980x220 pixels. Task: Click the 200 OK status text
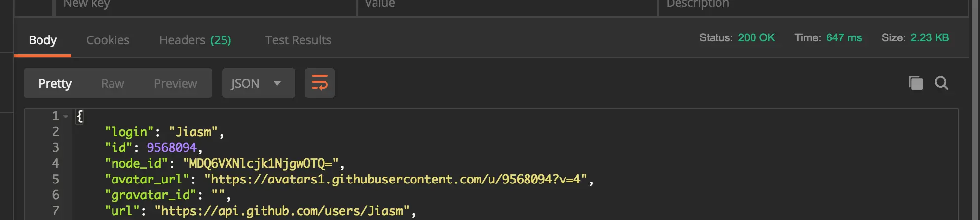pyautogui.click(x=756, y=38)
